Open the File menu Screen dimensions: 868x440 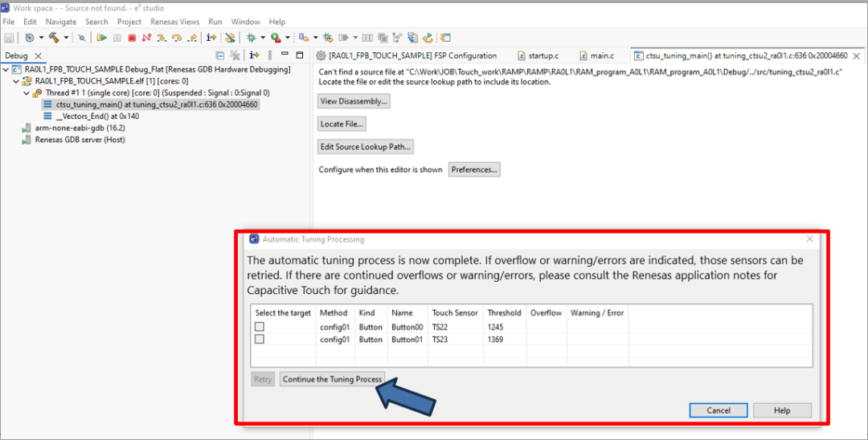pyautogui.click(x=9, y=22)
